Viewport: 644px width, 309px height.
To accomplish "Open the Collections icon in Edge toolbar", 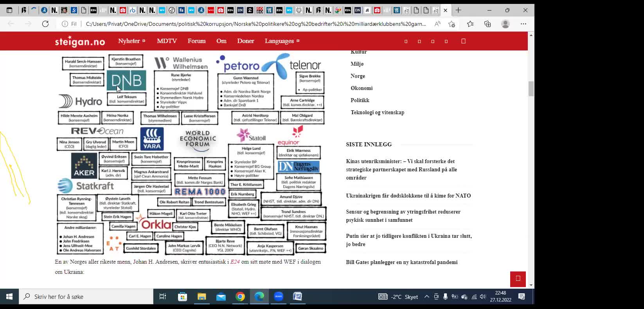I will click(x=487, y=24).
